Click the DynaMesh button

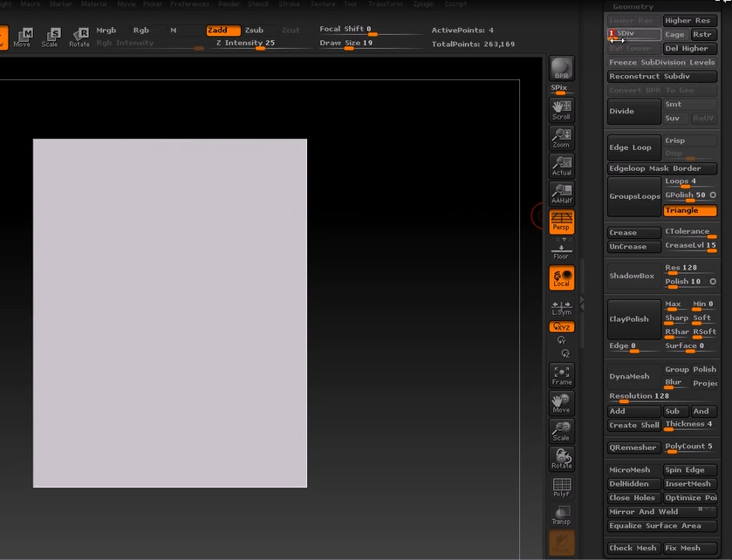click(x=634, y=376)
